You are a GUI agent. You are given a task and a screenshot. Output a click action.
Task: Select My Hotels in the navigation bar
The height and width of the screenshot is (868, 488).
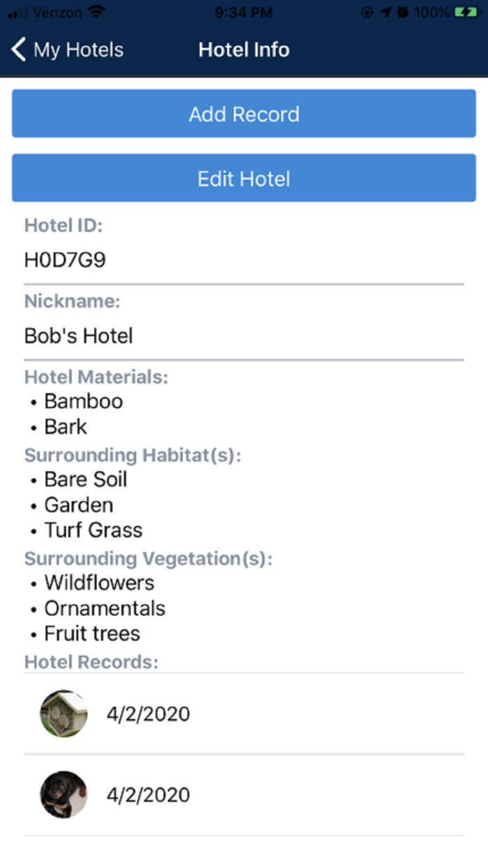click(x=77, y=50)
